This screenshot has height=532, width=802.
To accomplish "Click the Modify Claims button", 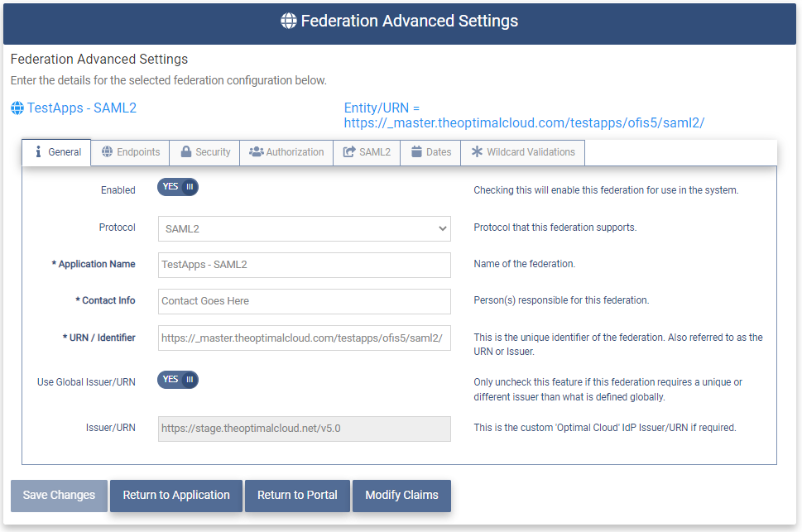I will coord(401,496).
